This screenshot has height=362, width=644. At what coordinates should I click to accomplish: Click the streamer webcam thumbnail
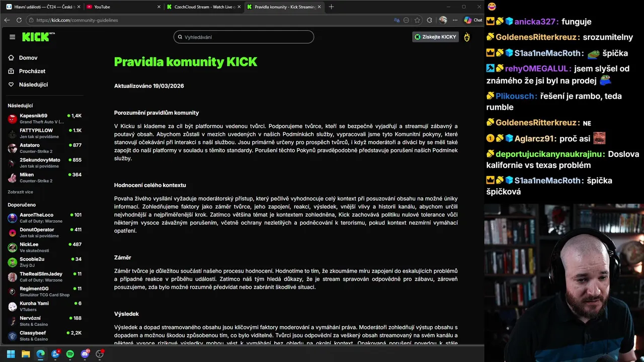[x=564, y=283]
